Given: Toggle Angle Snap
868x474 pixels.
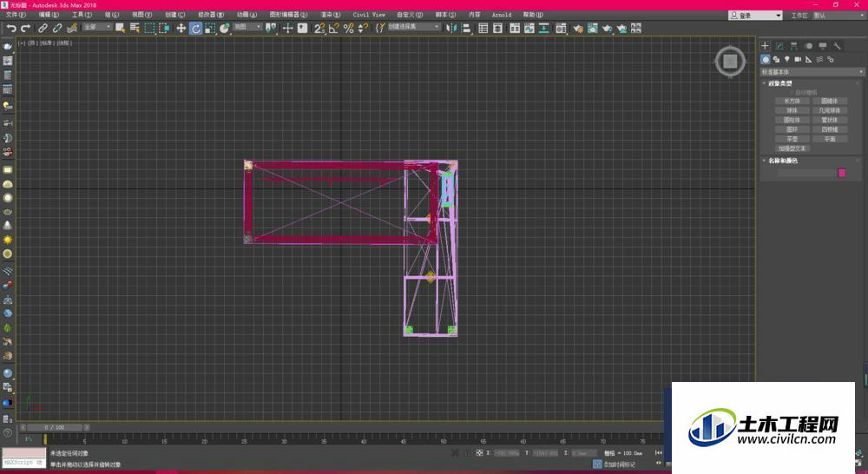Looking at the screenshot, I should pos(334,29).
